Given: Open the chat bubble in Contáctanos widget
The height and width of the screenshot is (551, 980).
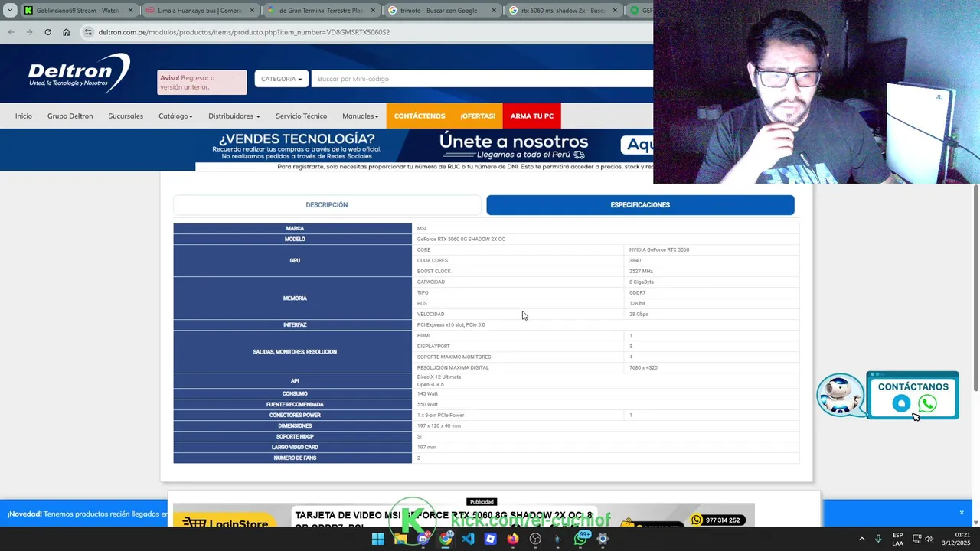Looking at the screenshot, I should point(901,403).
